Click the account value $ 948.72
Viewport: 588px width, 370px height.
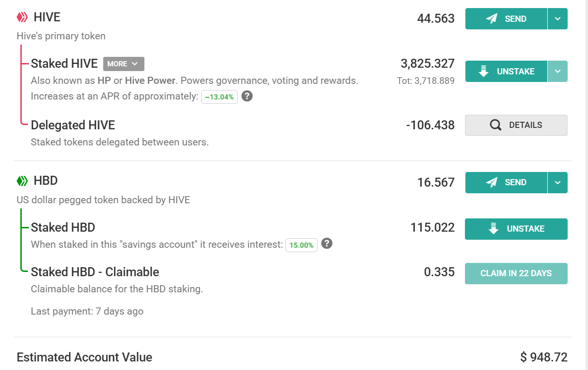(543, 357)
